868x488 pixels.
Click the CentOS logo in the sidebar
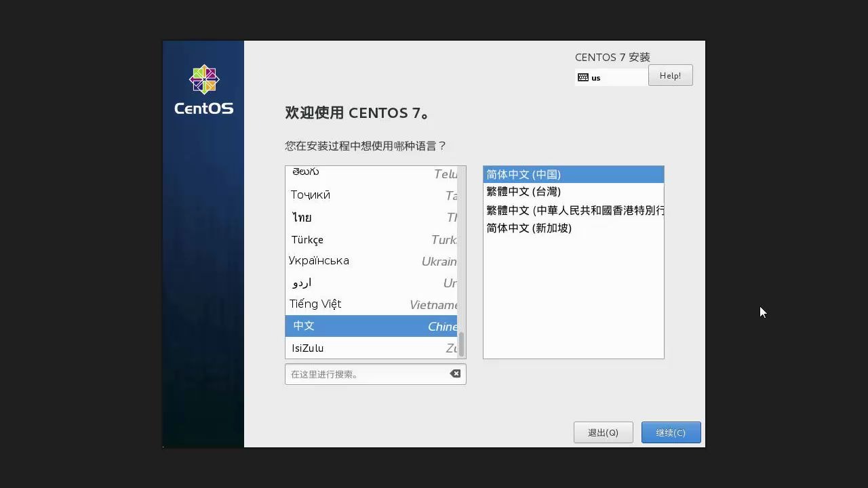coord(203,89)
